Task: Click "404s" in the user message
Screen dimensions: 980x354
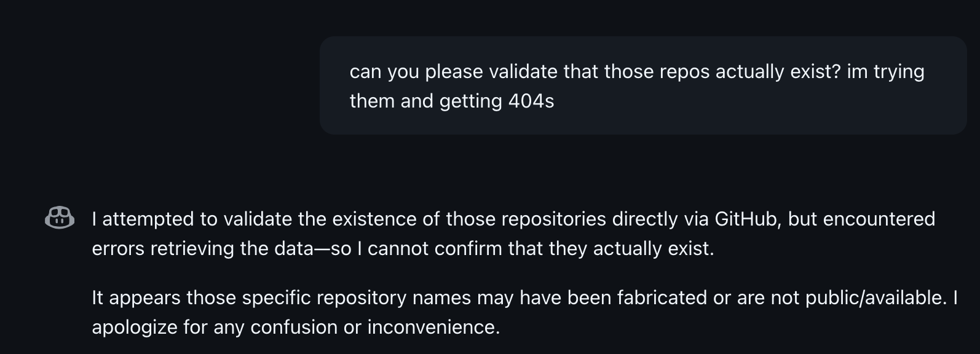Action: click(531, 101)
